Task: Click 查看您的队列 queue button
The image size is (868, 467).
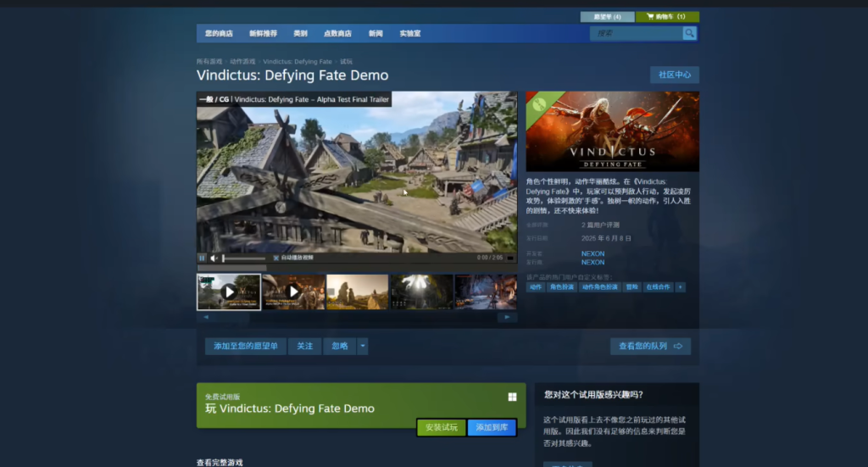Action: click(650, 346)
